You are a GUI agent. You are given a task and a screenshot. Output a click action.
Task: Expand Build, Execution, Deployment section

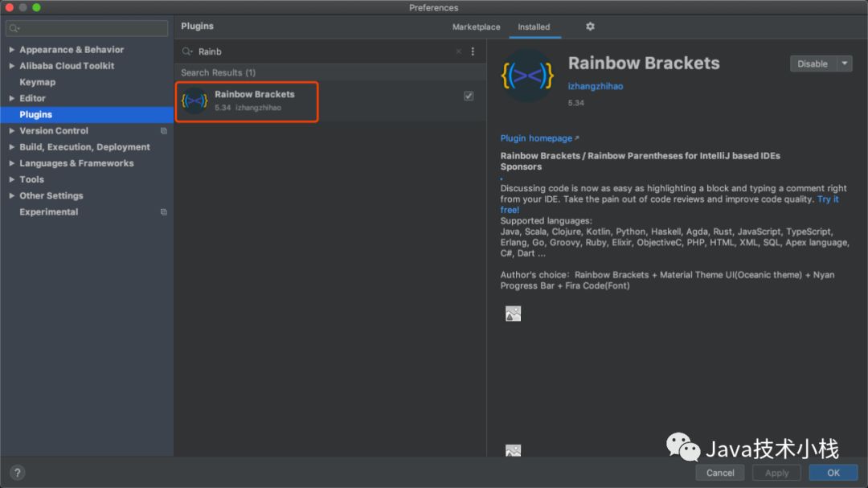(11, 147)
